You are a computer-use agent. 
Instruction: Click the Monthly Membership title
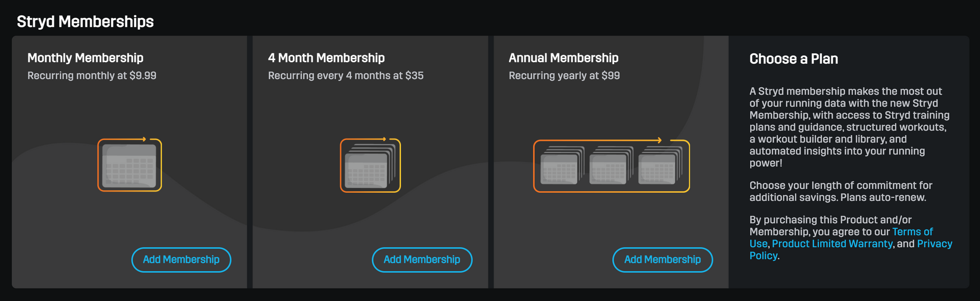(x=85, y=58)
